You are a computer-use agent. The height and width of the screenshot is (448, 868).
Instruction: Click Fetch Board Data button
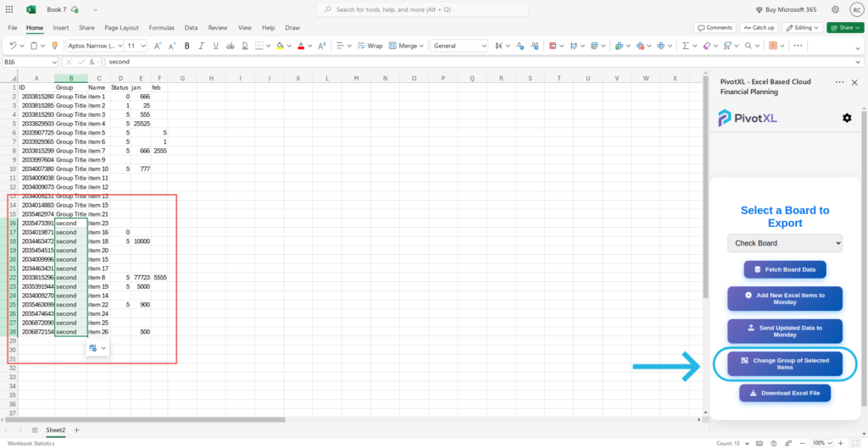point(784,270)
